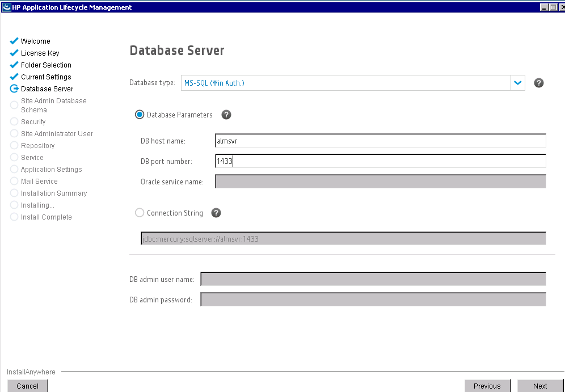Select the Repository step label
Viewport: 565px width, 392px height.
point(38,146)
